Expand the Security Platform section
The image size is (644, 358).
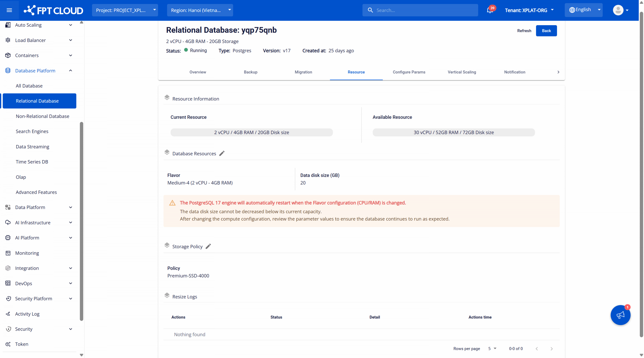coord(70,298)
